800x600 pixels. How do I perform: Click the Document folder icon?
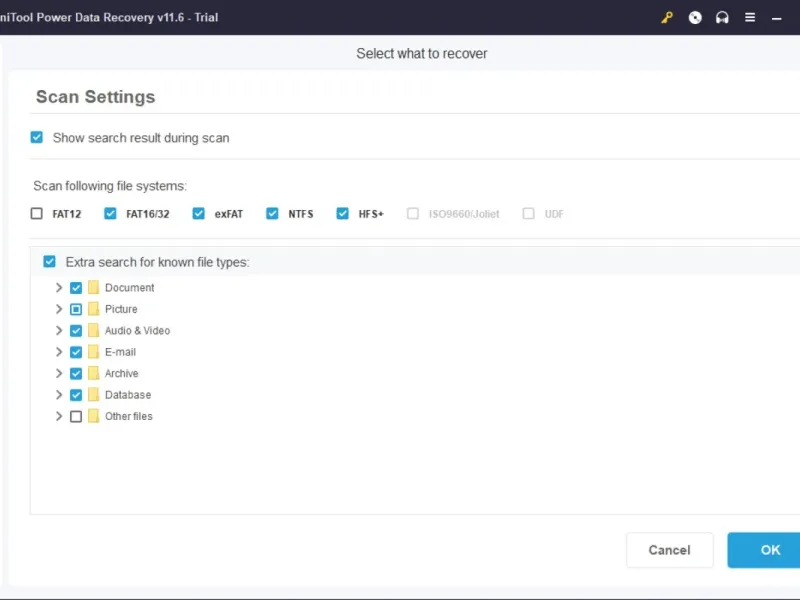point(93,288)
